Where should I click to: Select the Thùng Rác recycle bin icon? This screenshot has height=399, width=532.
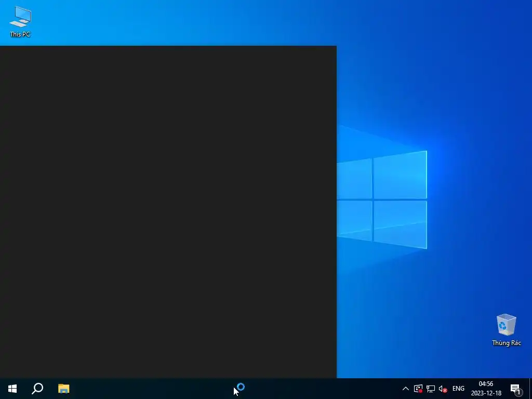[506, 330]
